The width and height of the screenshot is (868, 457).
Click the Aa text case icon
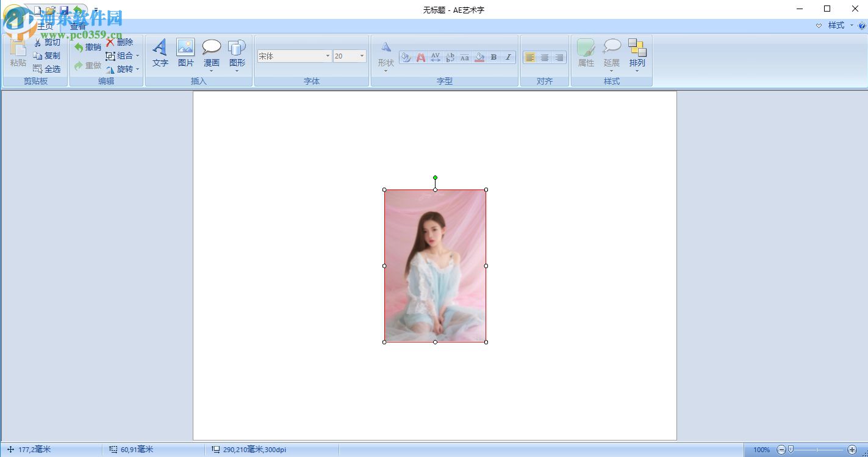click(x=465, y=57)
